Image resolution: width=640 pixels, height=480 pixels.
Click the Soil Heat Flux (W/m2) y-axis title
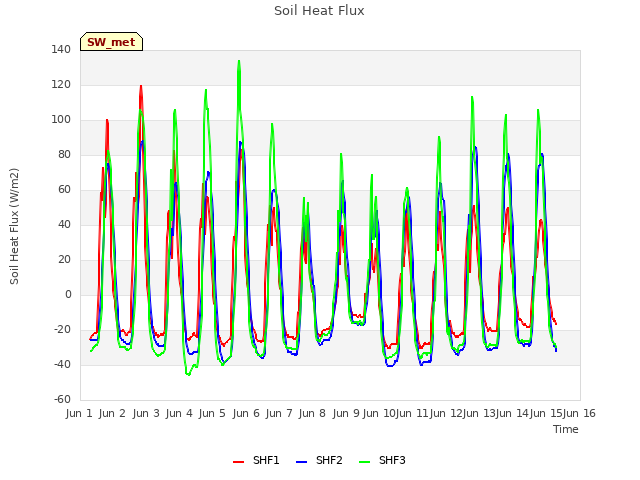coord(14,226)
